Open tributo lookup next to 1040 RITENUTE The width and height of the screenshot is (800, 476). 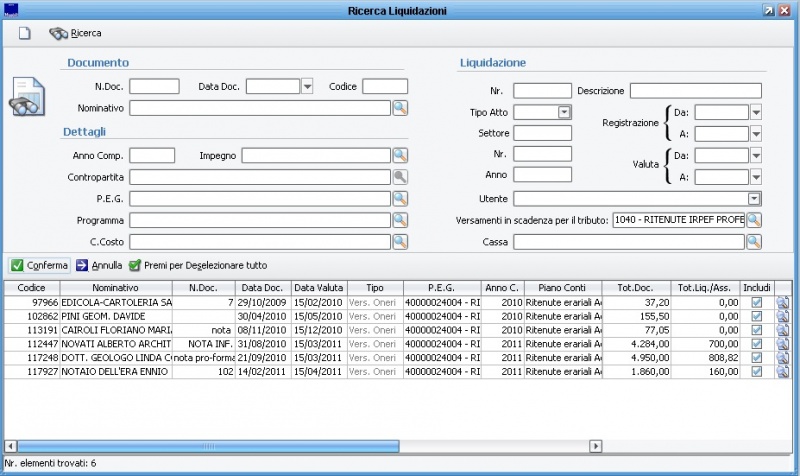pos(753,220)
